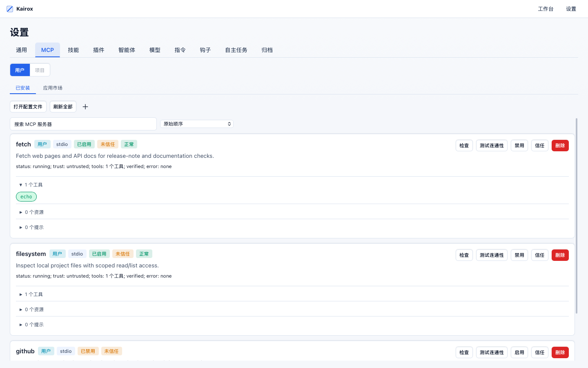Click 检查 for github server

(464, 352)
